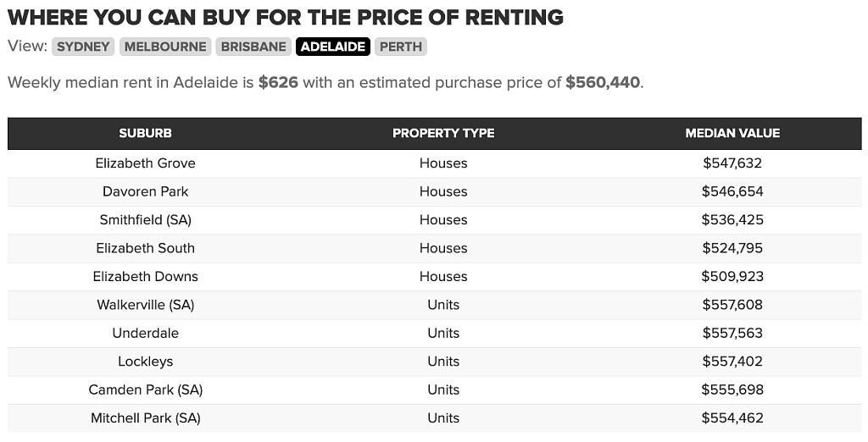Select the active Adelaide tab
This screenshot has height=442, width=868.
332,47
